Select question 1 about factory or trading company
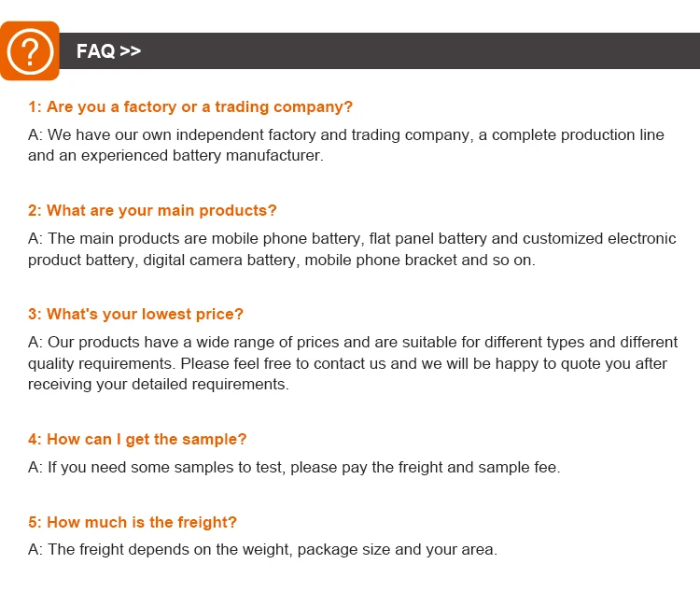The image size is (700, 592). pyautogui.click(x=190, y=106)
